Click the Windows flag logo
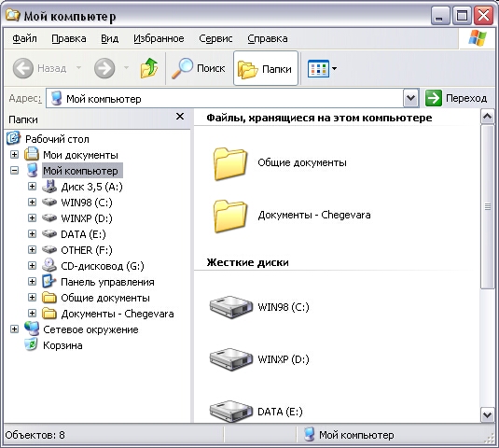Screen dimensions: 499x448 [478, 38]
